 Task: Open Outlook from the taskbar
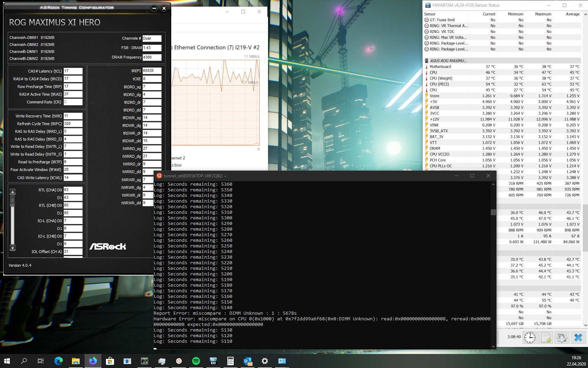coord(248,361)
